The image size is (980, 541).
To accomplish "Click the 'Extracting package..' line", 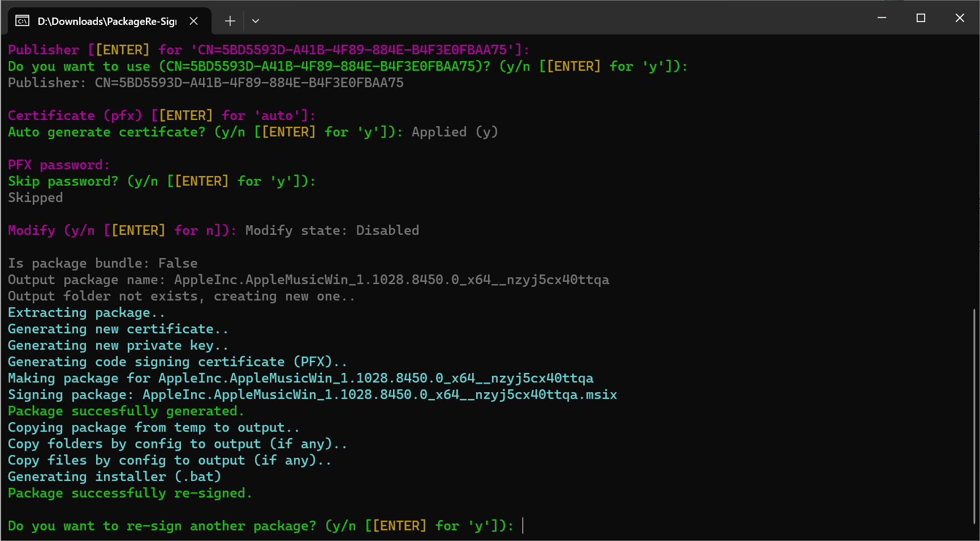I will pos(86,312).
